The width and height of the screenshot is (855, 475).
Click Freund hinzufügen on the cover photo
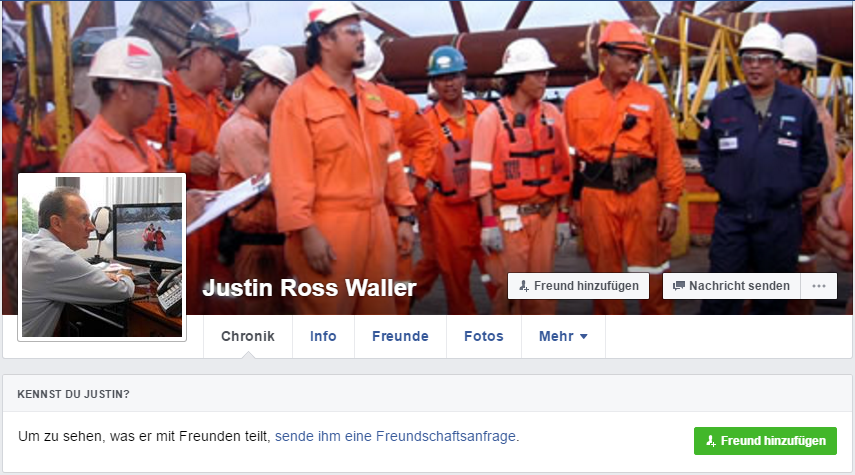(578, 286)
